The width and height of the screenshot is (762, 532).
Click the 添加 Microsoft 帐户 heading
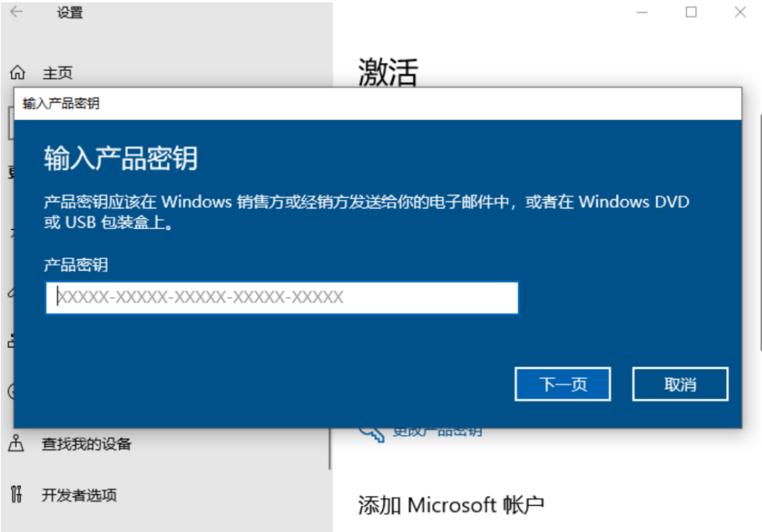click(x=451, y=505)
